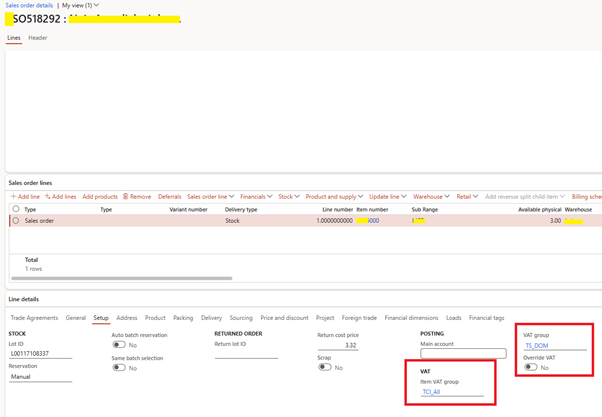Open the TCI_All item VAT group link

431,392
